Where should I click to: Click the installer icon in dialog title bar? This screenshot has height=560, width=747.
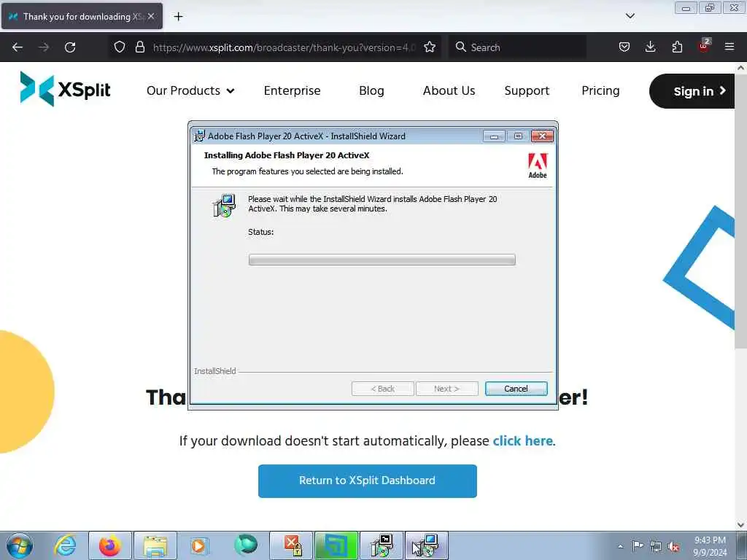[200, 136]
